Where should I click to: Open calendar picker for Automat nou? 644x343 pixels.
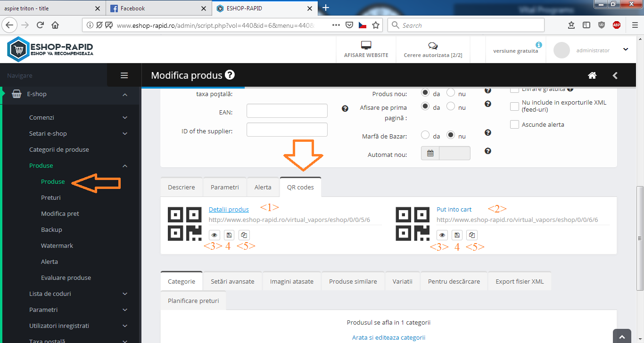pyautogui.click(x=430, y=153)
